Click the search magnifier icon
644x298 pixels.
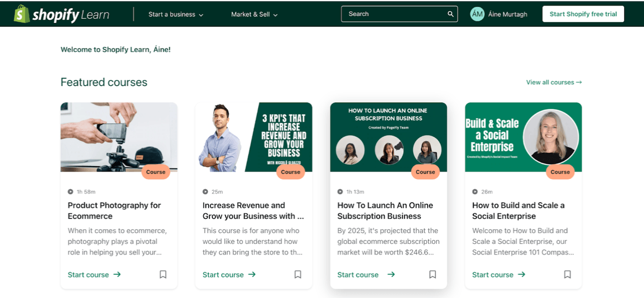(451, 14)
